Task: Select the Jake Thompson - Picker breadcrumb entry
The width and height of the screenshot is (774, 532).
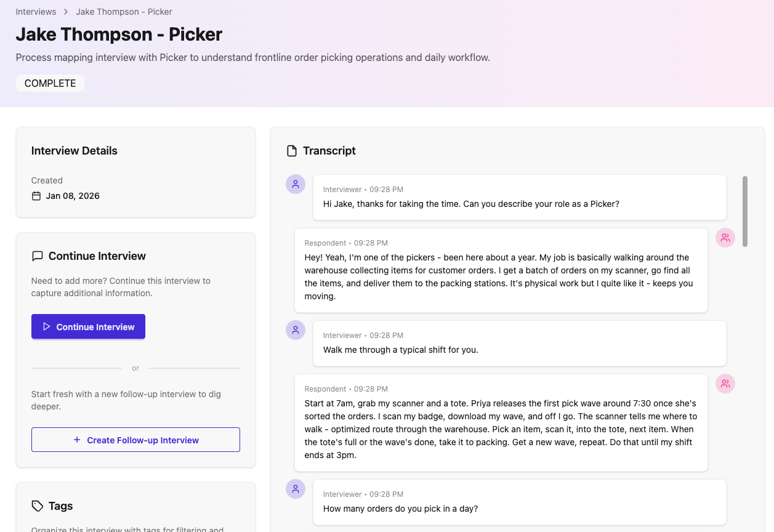Action: tap(123, 11)
